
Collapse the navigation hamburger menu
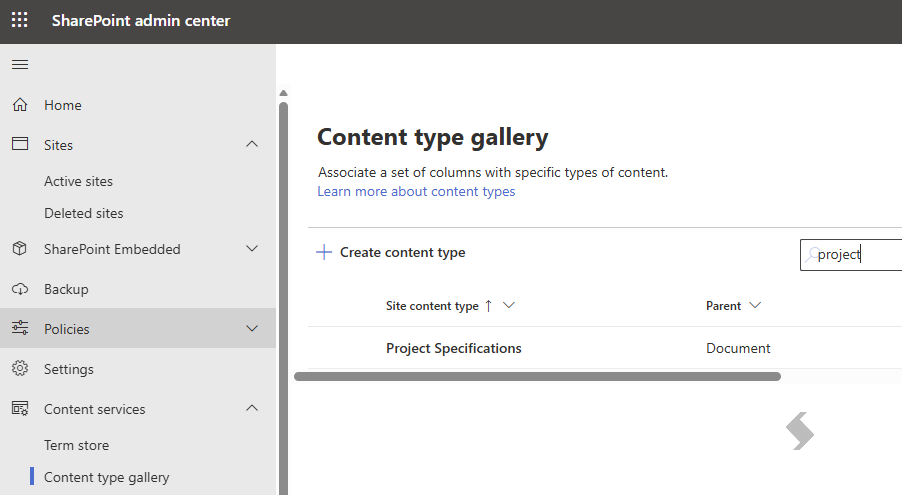[20, 64]
